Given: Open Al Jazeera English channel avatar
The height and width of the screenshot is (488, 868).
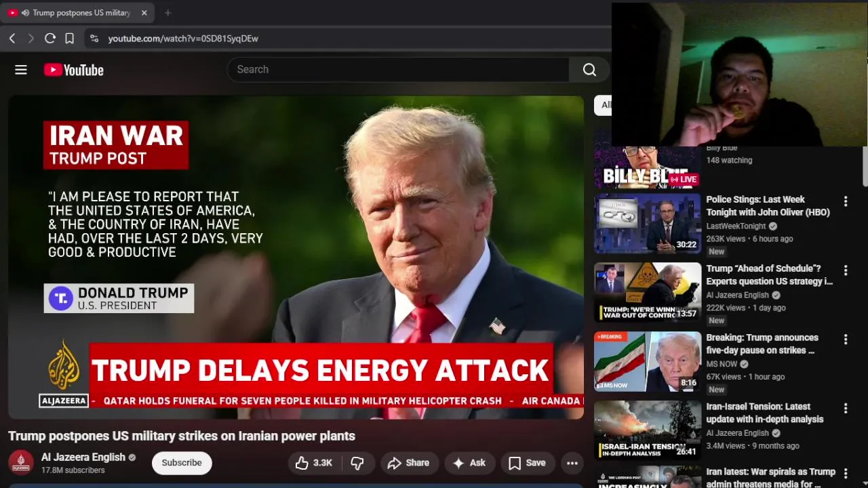Looking at the screenshot, I should 21,463.
